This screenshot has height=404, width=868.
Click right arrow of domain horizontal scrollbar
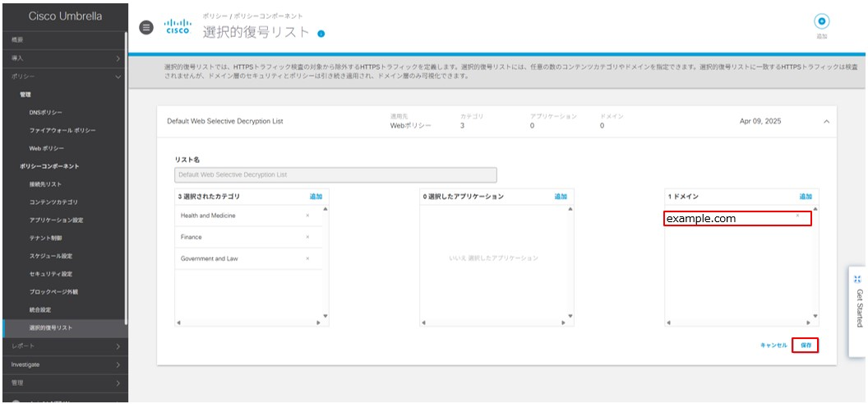808,323
